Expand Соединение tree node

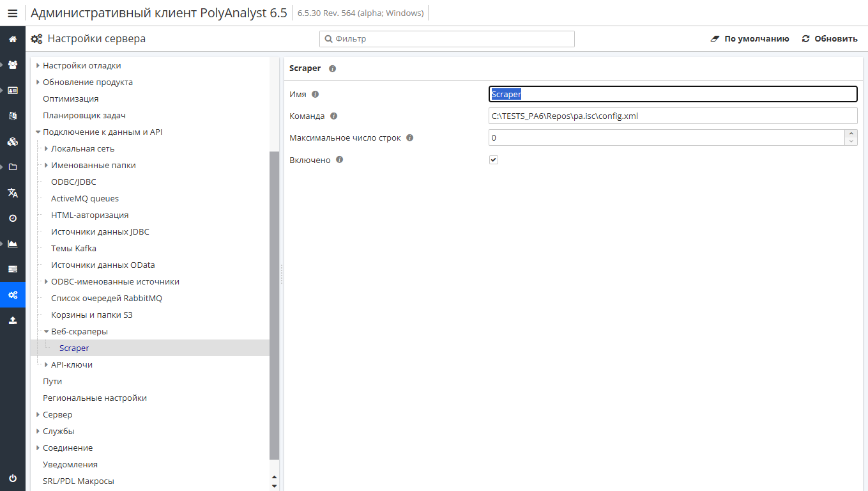pos(38,448)
